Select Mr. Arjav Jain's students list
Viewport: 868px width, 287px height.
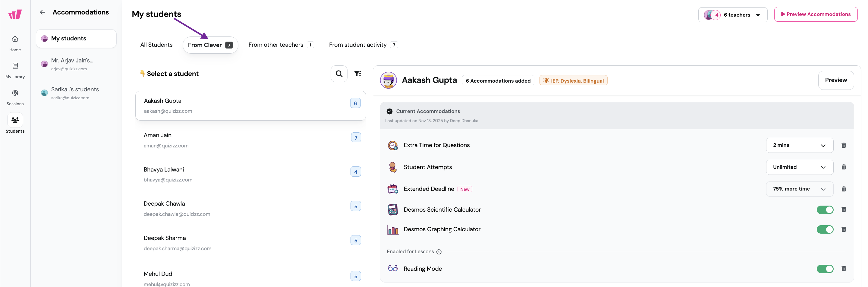(76, 64)
